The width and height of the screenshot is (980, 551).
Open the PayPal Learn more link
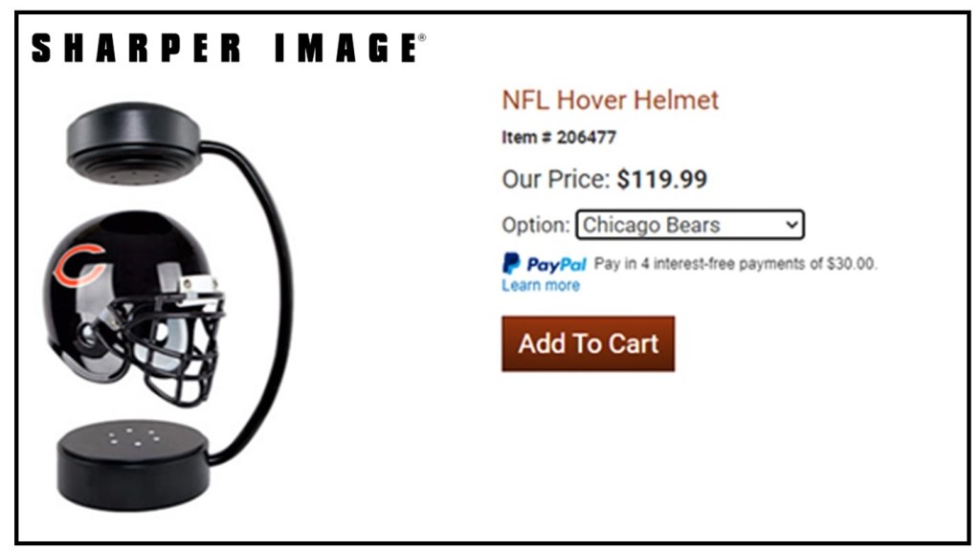(541, 285)
